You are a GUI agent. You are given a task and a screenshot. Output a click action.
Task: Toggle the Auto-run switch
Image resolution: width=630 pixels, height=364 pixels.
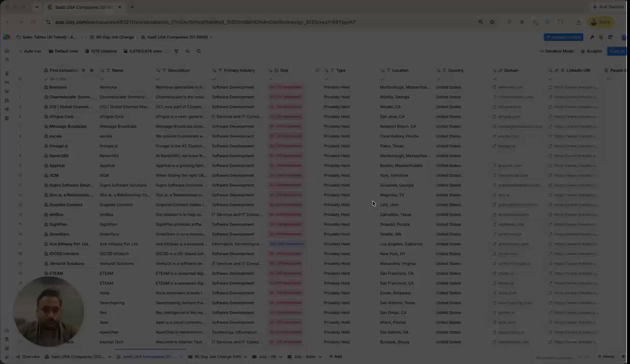tap(30, 51)
